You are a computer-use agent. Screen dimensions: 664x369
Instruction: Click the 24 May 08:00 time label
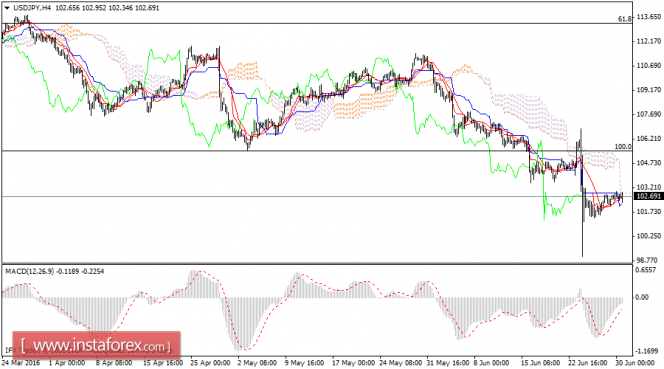401,363
